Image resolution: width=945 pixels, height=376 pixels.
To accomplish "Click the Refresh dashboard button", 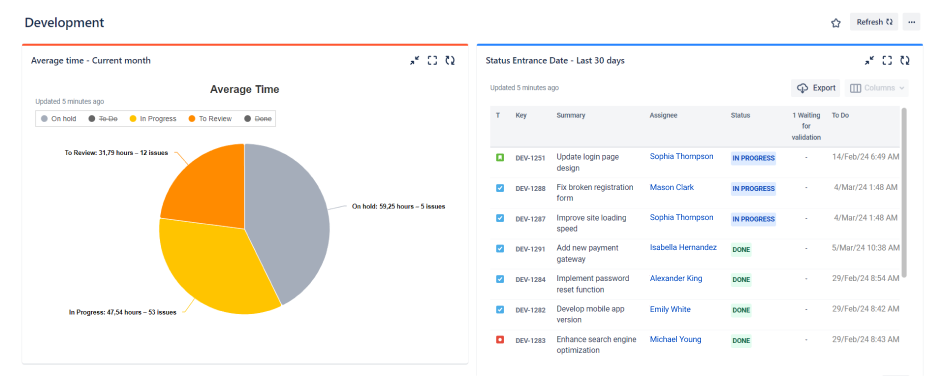I will coord(874,22).
